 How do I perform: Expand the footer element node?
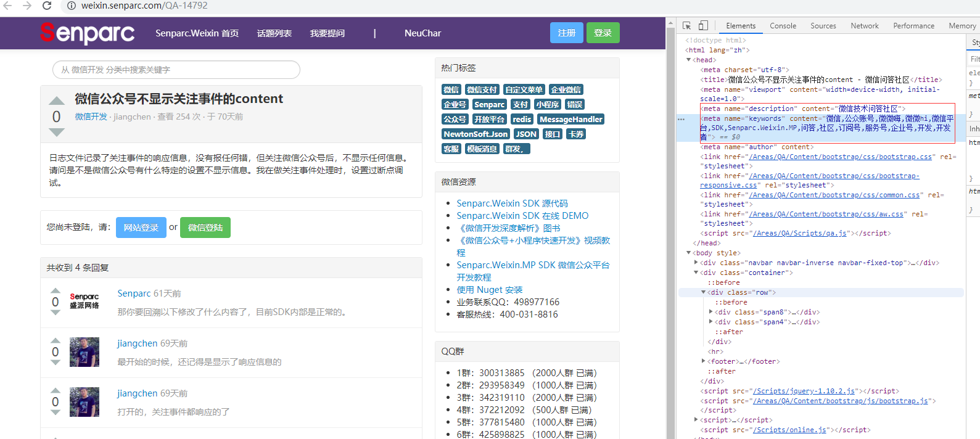[x=703, y=361]
